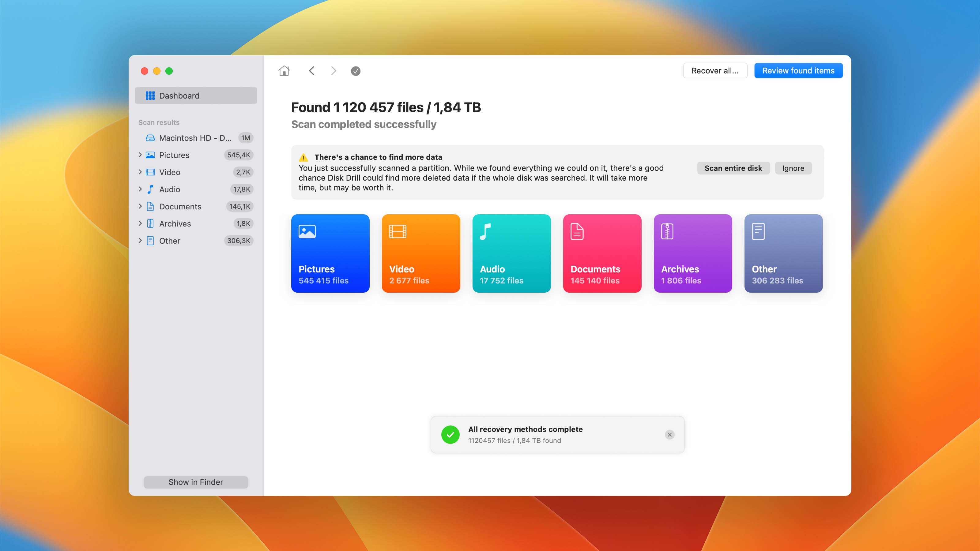980x551 pixels.
Task: Select the Pictures row in scan results
Action: [196, 155]
